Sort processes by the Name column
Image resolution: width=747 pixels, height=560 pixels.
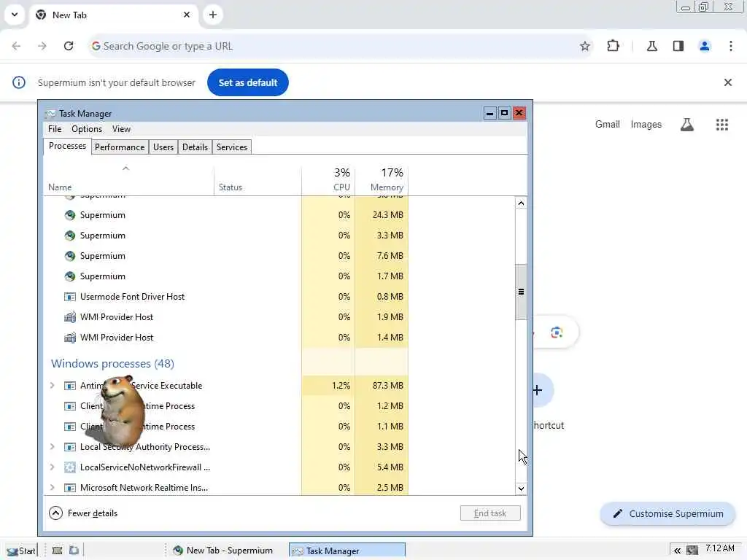[x=128, y=181]
